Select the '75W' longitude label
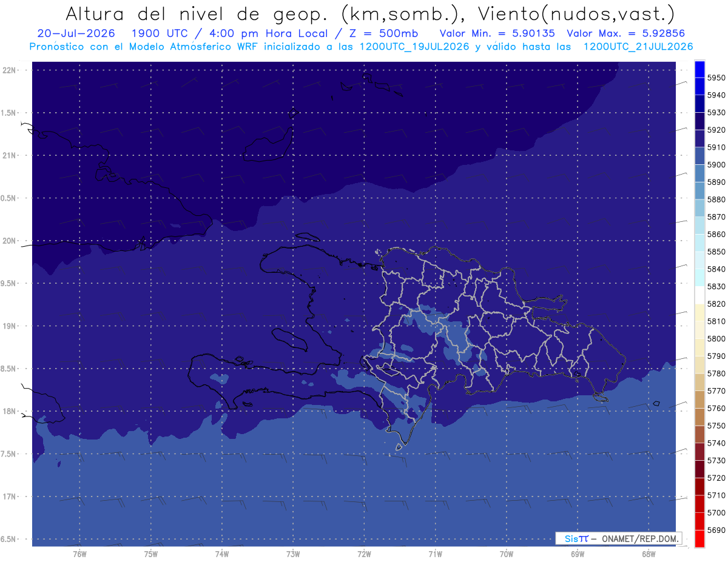Image resolution: width=728 pixels, height=562 pixels. click(151, 554)
